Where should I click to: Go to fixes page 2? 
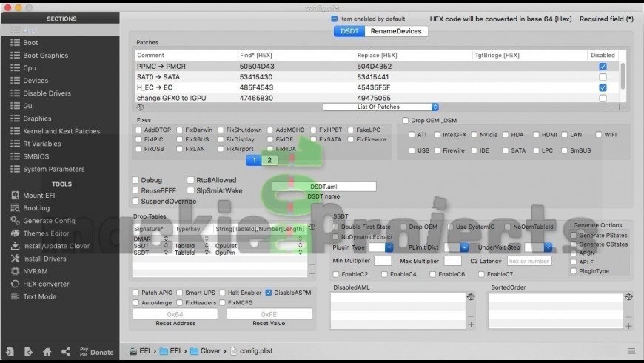point(269,160)
